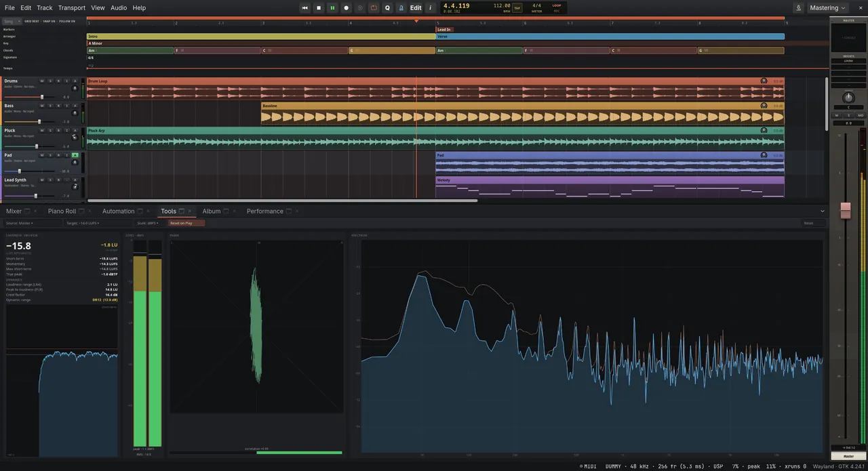The width and height of the screenshot is (868, 471).
Task: Close the Album tab
Action: click(234, 211)
